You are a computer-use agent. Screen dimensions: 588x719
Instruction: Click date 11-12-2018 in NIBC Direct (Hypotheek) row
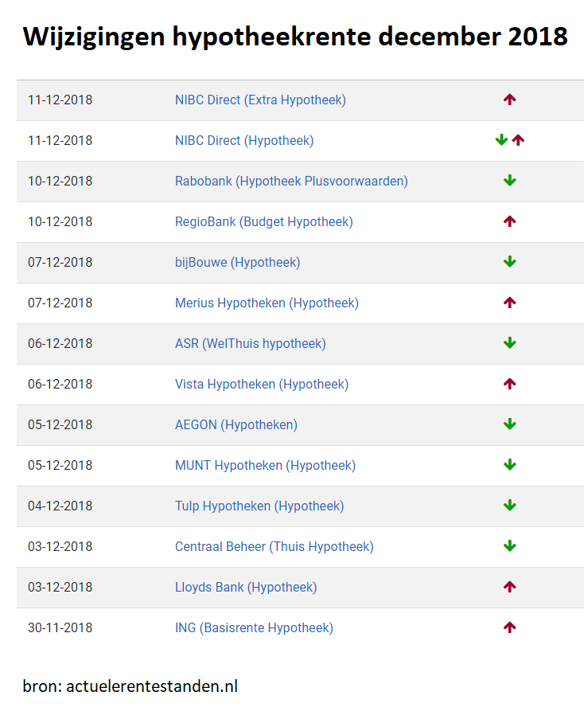pyautogui.click(x=60, y=140)
